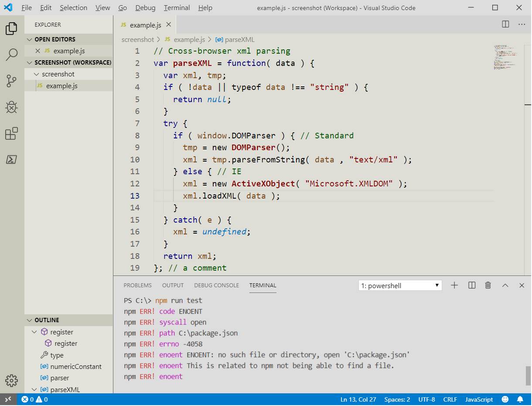Click the VS Code logo in title bar
Screen dimensions: 532x406
[x=8, y=7]
